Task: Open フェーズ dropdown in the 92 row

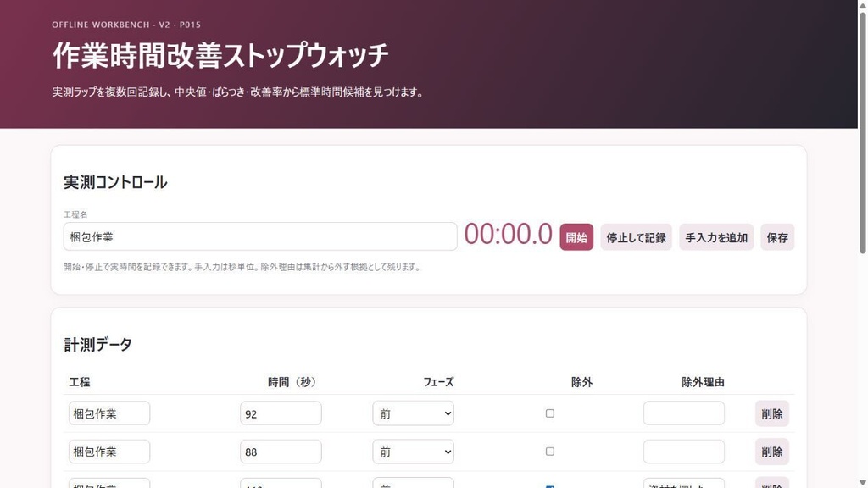Action: click(414, 413)
